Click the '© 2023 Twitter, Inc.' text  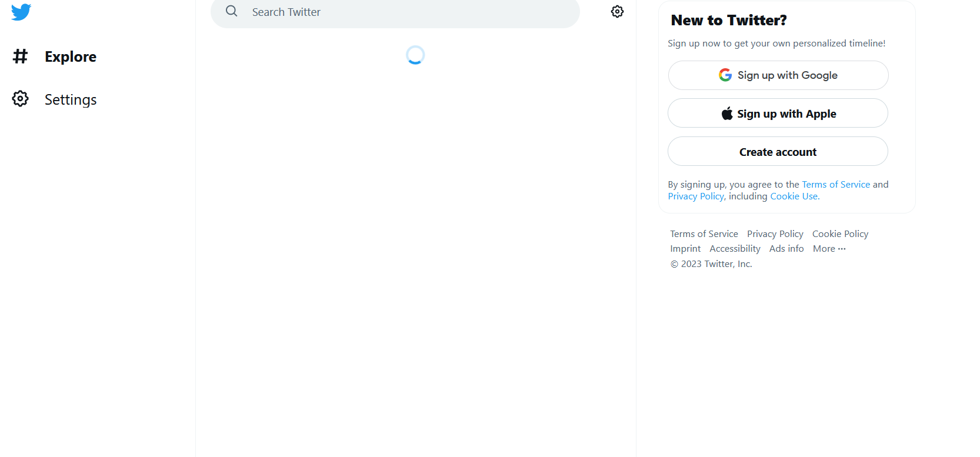(x=711, y=264)
